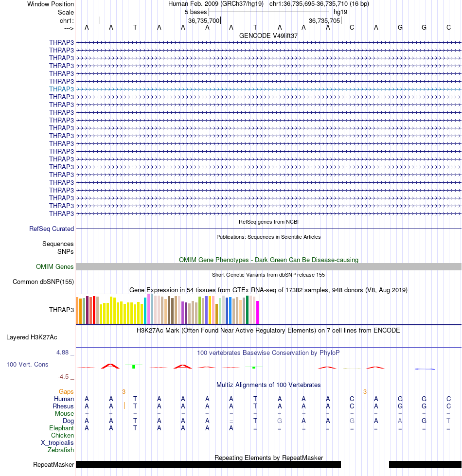
Task: Click the Window Position label
Action: click(x=51, y=4)
